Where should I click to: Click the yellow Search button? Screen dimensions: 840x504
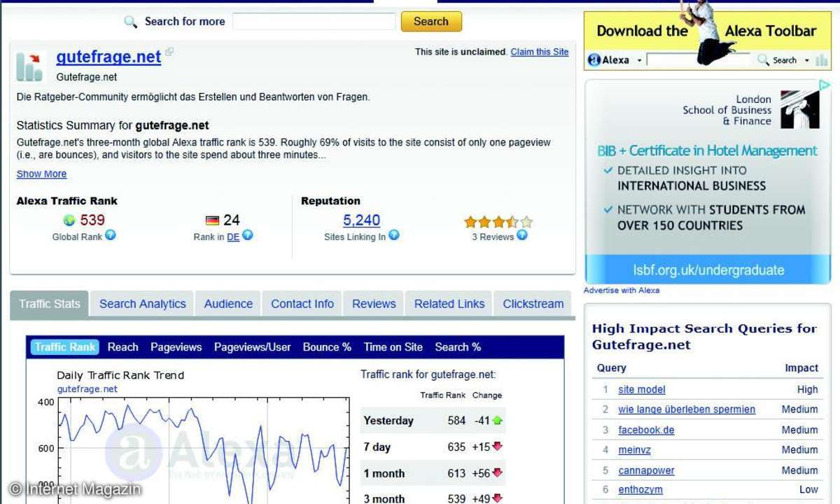pos(431,22)
